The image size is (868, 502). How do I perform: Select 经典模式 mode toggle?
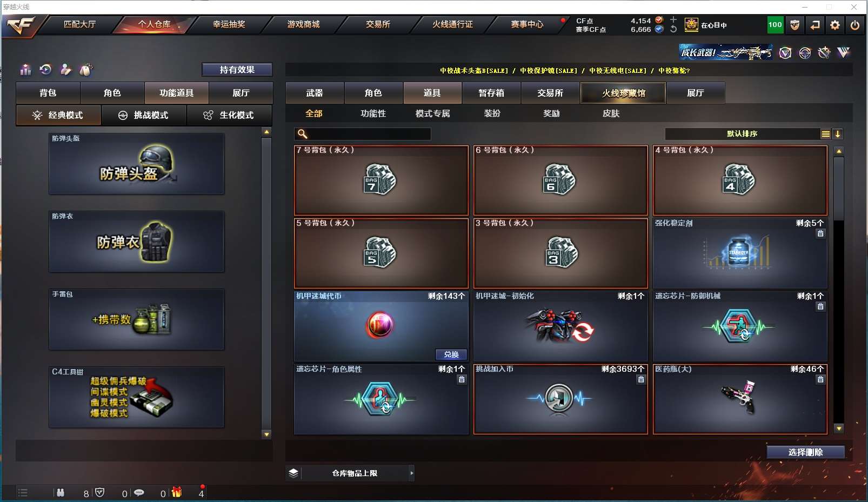pos(58,115)
